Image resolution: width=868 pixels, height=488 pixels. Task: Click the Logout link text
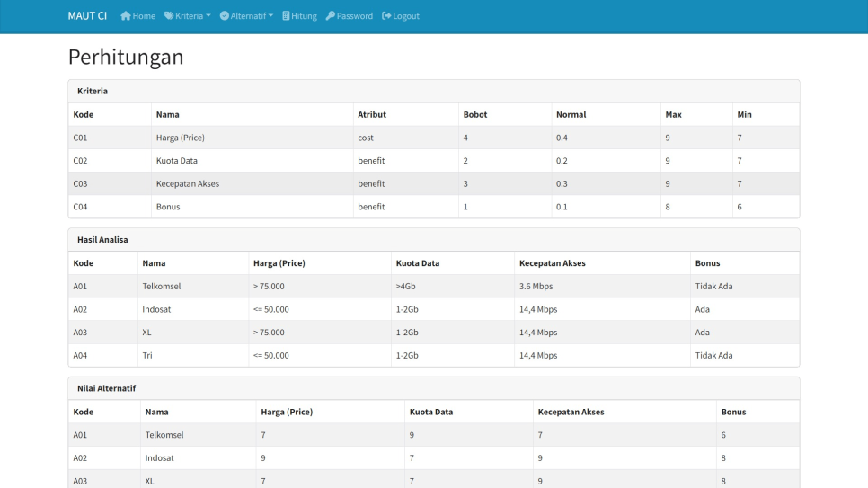click(406, 16)
